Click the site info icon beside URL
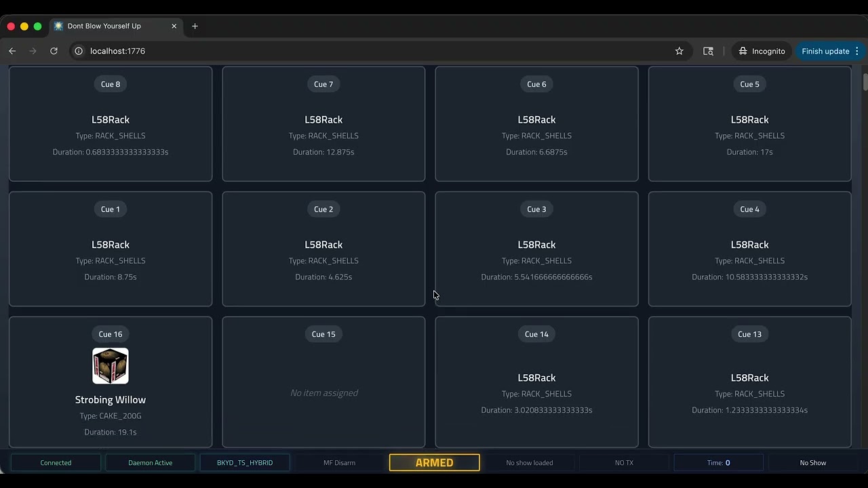 pyautogui.click(x=79, y=51)
